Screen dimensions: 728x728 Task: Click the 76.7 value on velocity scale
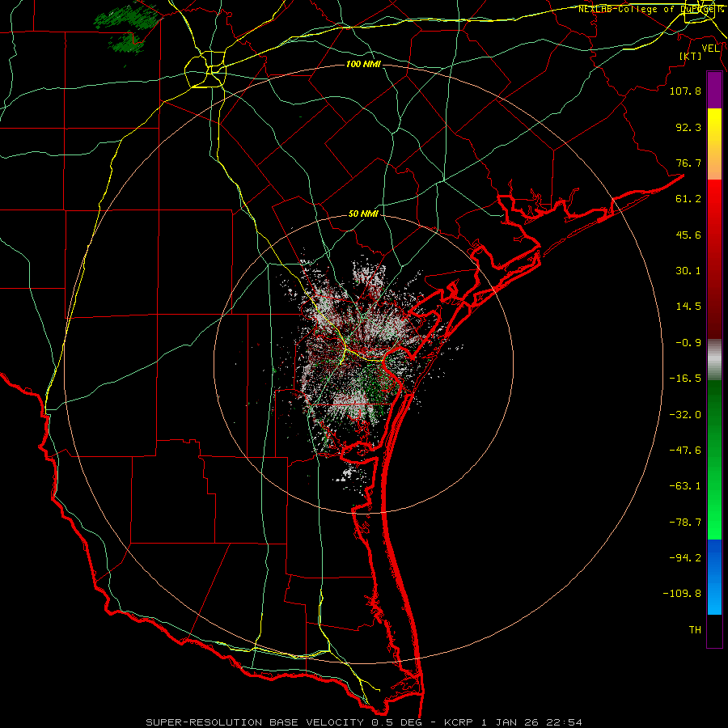tap(688, 163)
